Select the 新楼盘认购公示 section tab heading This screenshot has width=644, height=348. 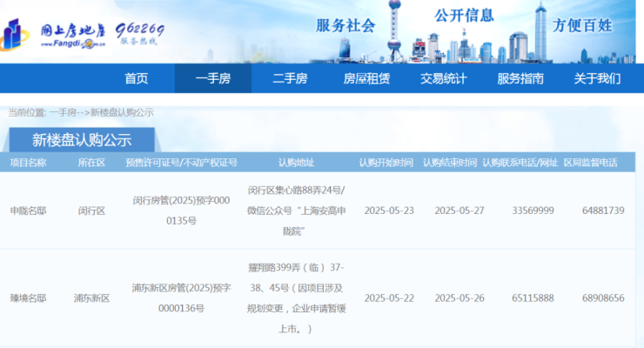pos(82,139)
